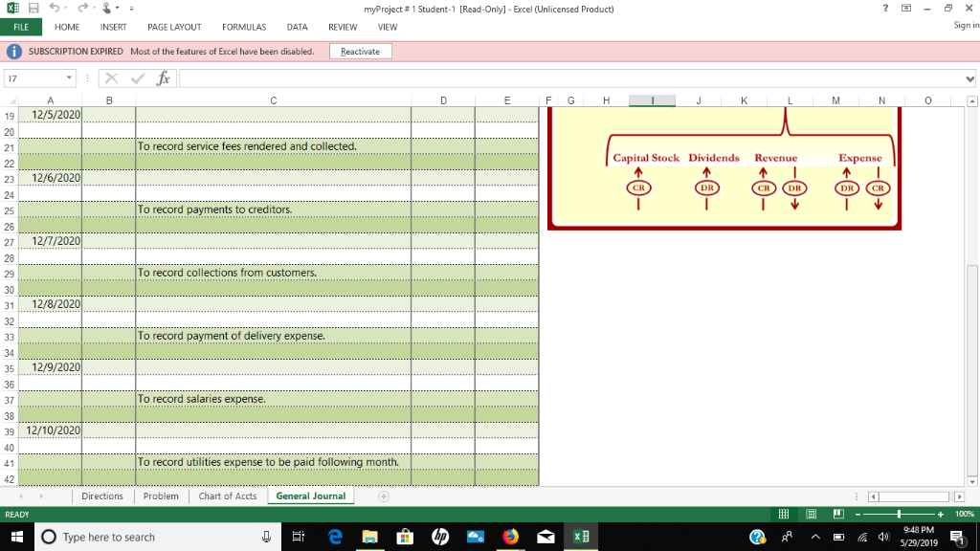Click the Redo icon
This screenshot has height=551, width=980.
click(83, 9)
